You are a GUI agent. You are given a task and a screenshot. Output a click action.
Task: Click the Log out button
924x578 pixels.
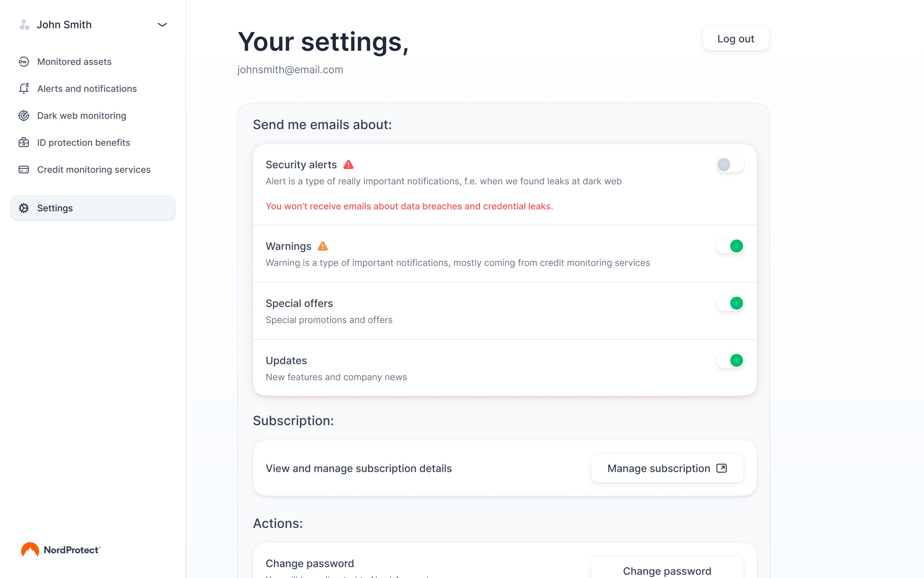[735, 39]
